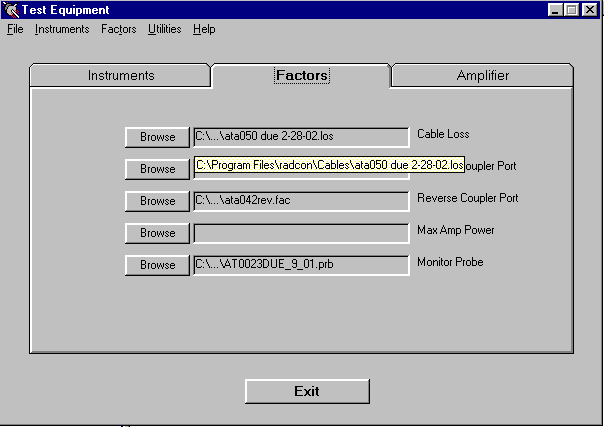Screen dimensions: 604x427
Task: Open the Utilities menu
Action: [x=164, y=29]
